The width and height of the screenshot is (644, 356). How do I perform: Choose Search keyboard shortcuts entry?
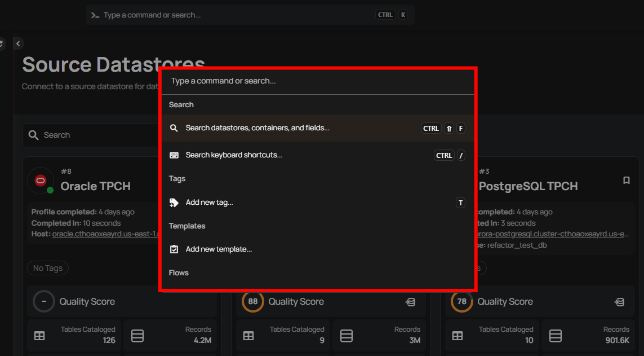point(233,155)
